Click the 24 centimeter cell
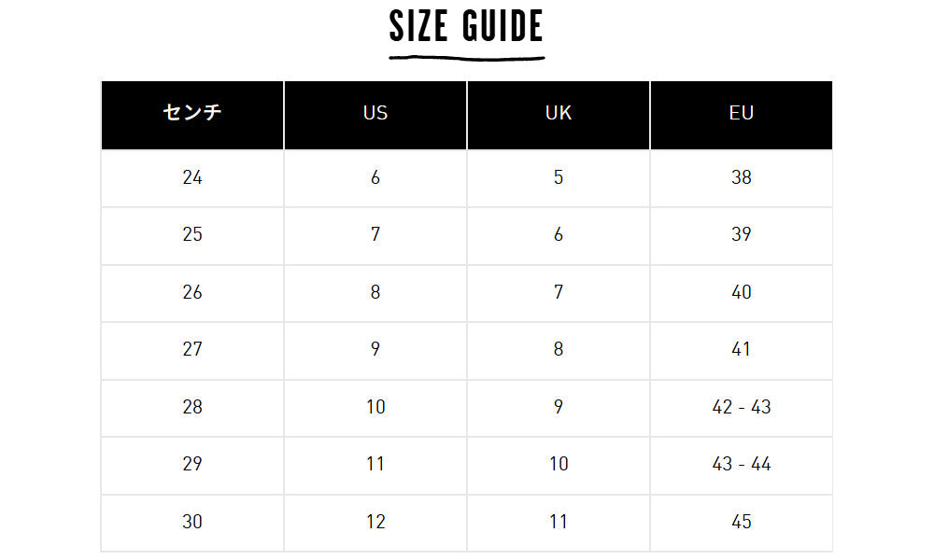Viewport: 934px width, 560px height. (192, 177)
